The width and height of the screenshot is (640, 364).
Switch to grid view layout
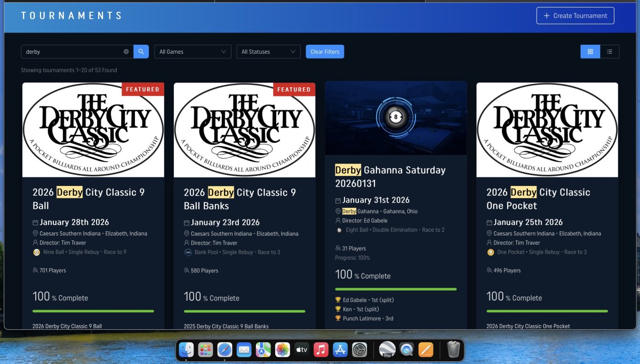point(590,52)
